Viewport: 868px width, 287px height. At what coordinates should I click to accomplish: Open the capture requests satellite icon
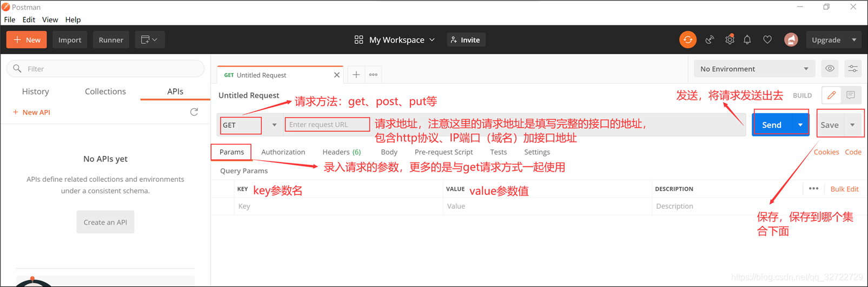pyautogui.click(x=710, y=40)
